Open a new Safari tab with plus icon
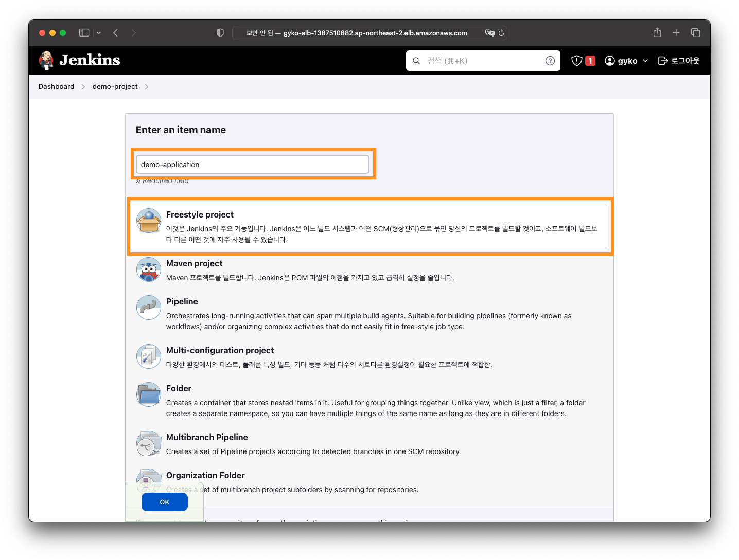Image resolution: width=739 pixels, height=560 pixels. pyautogui.click(x=676, y=32)
